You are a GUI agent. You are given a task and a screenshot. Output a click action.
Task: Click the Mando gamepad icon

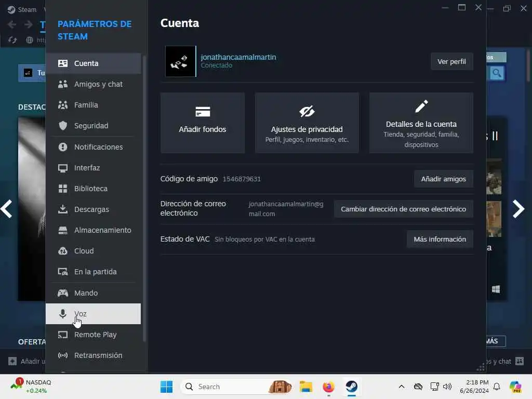(63, 293)
